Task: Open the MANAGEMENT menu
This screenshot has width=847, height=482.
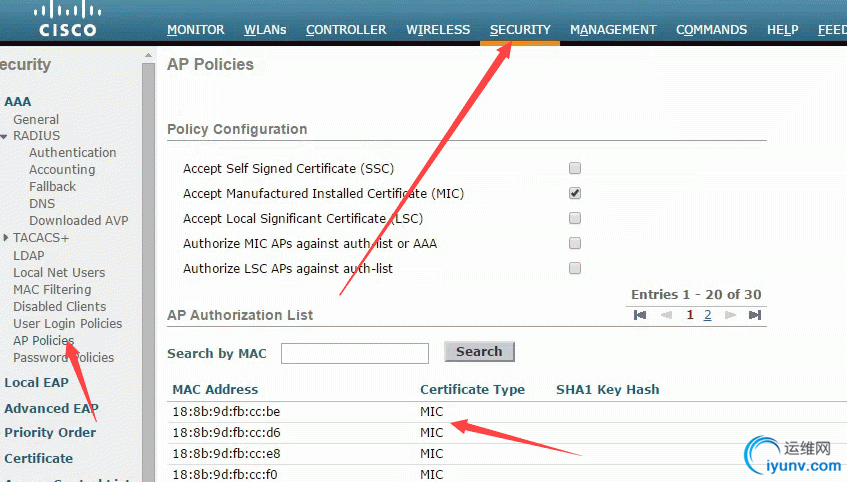Action: [613, 30]
